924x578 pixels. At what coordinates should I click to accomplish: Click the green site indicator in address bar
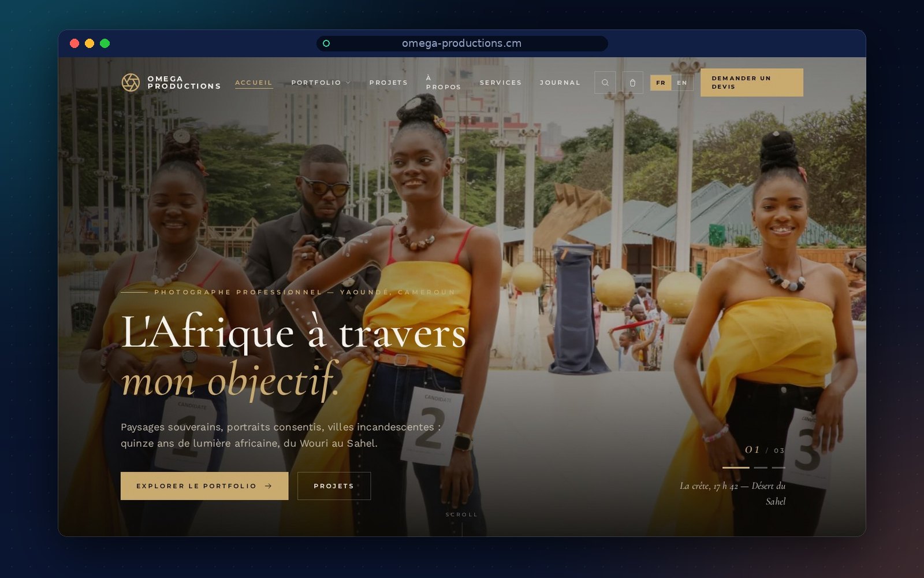[326, 43]
